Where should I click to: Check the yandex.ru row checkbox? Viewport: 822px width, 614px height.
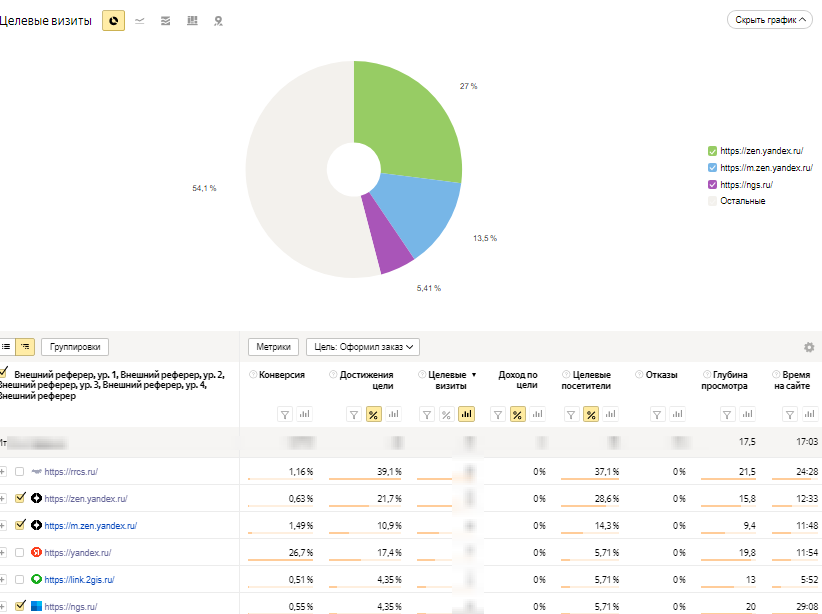[x=19, y=552]
